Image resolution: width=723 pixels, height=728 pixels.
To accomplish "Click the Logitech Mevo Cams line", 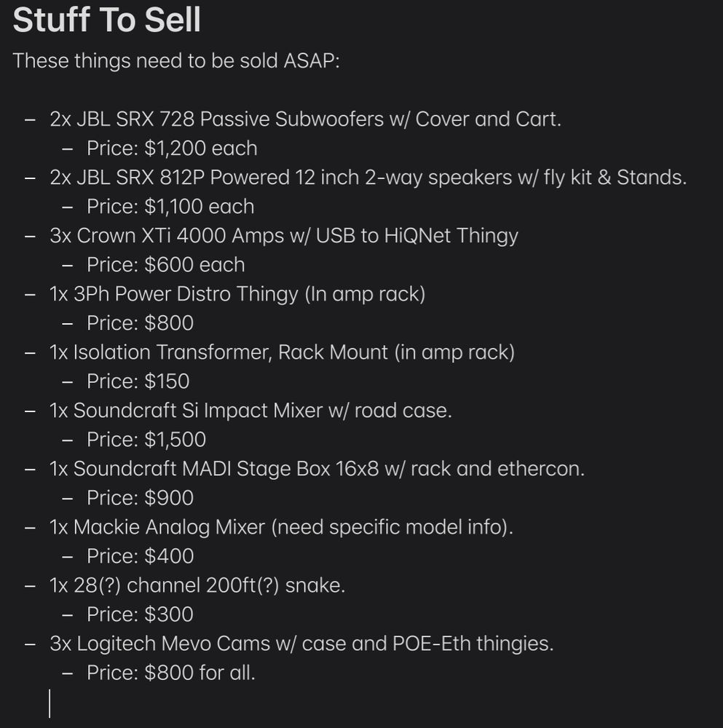I will pyautogui.click(x=302, y=644).
